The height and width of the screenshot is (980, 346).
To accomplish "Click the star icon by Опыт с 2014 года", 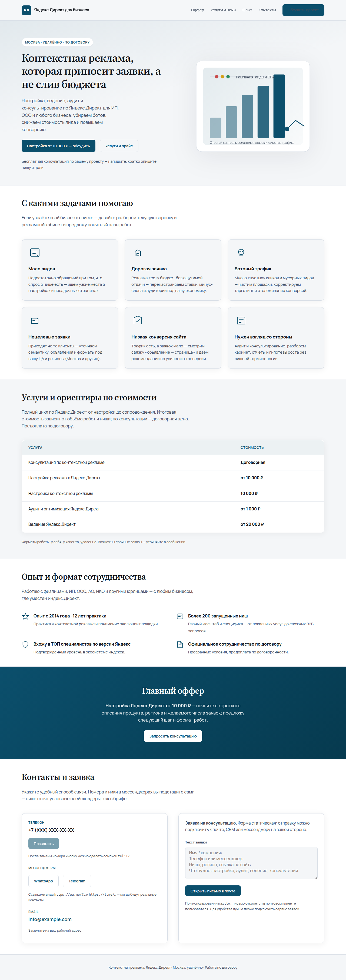I will 25,616.
